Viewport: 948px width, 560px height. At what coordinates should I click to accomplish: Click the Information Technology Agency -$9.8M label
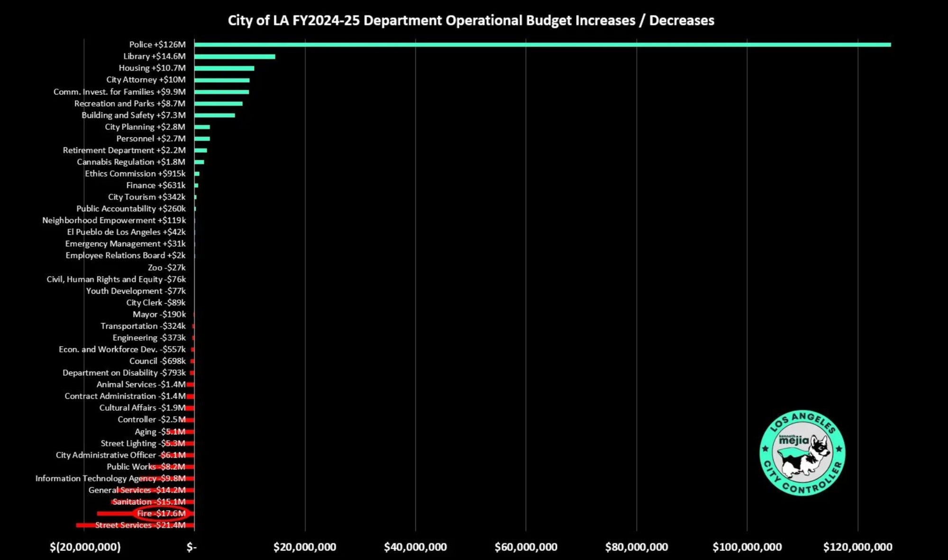pos(110,478)
